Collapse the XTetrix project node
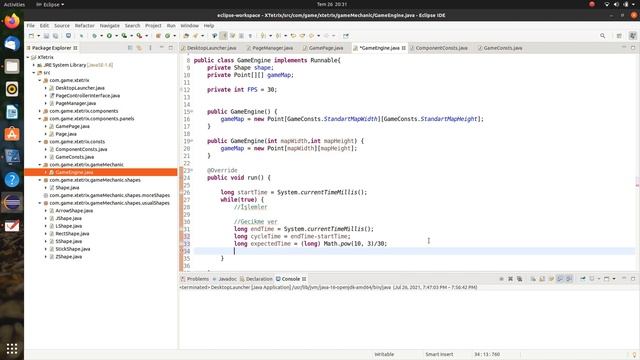Screen dimensions: 640x360 [28, 58]
